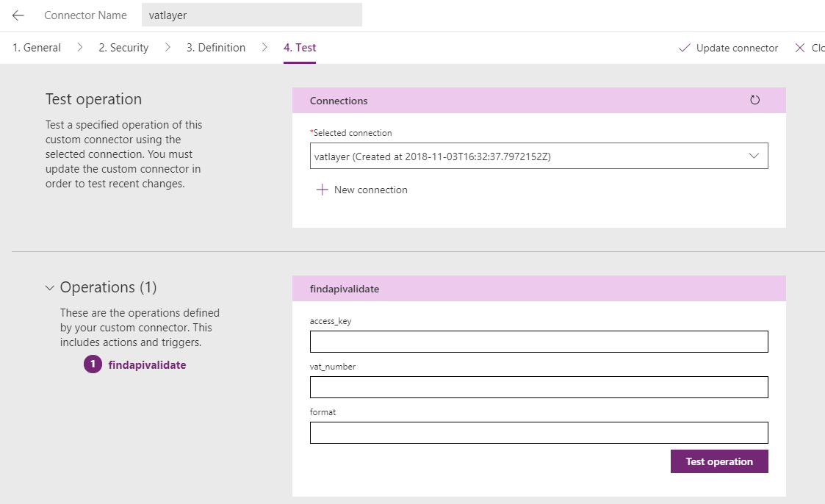825x504 pixels.
Task: Click Update connector text
Action: 737,48
